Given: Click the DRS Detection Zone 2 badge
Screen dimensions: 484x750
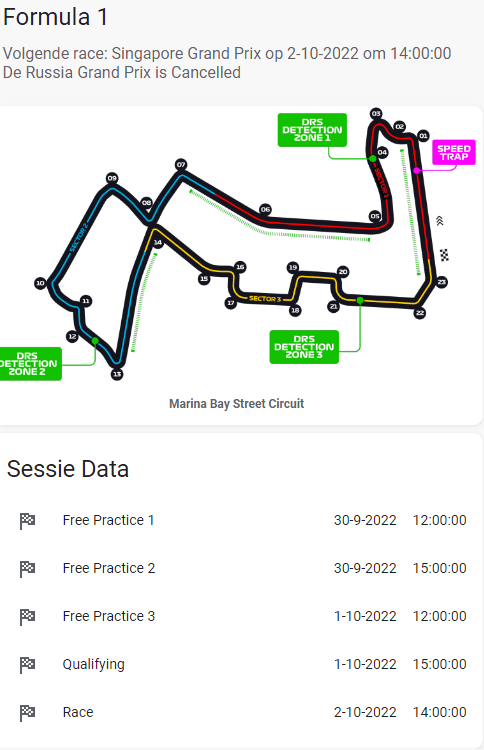Looking at the screenshot, I should point(30,364).
